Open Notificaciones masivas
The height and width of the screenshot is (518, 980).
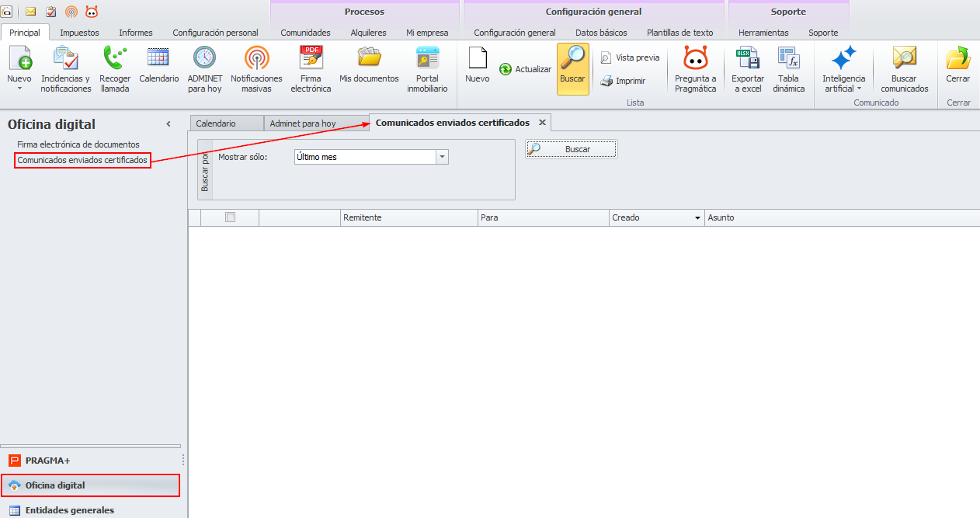257,69
